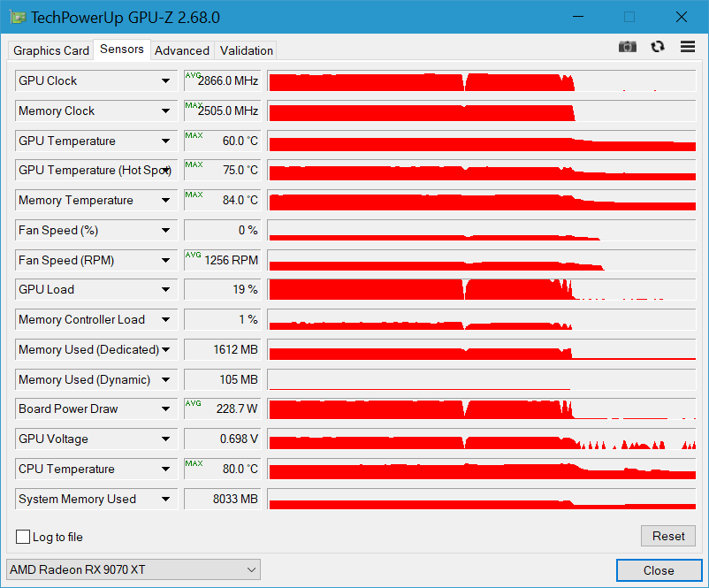Click the CPU Temperature value field
Screen dimensions: 709x588
coord(222,470)
